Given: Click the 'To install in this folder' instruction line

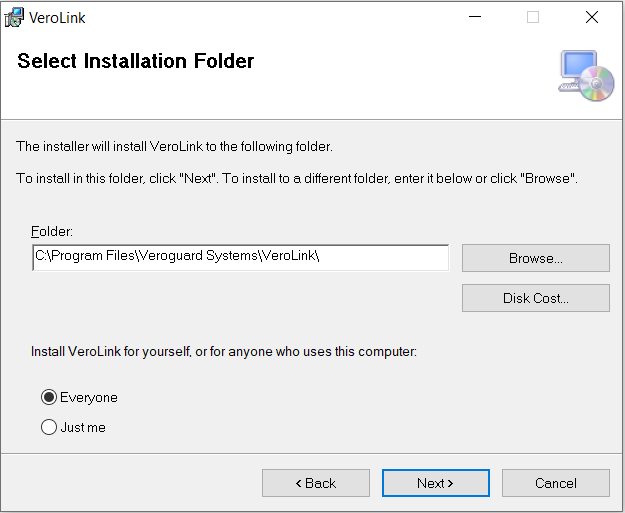Looking at the screenshot, I should pos(297,178).
